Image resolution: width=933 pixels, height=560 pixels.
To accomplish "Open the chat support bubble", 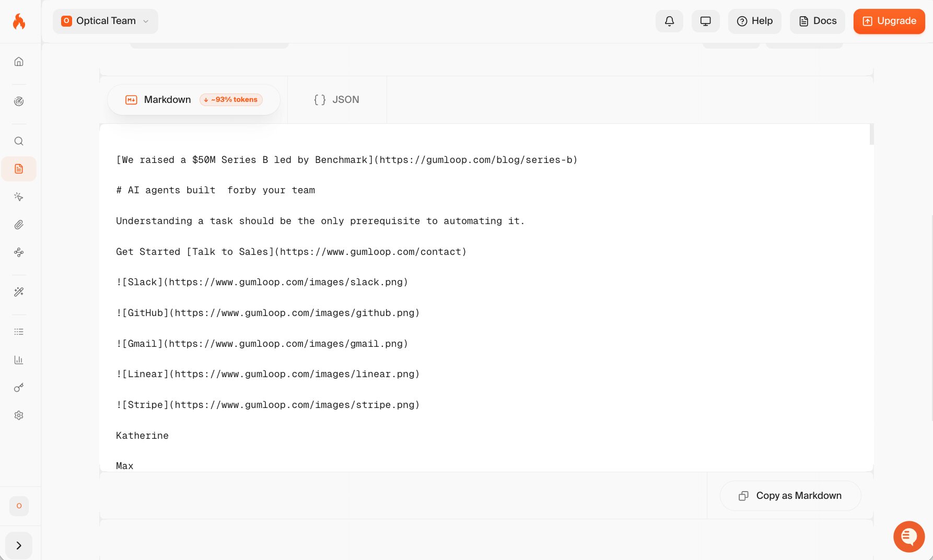I will [909, 536].
